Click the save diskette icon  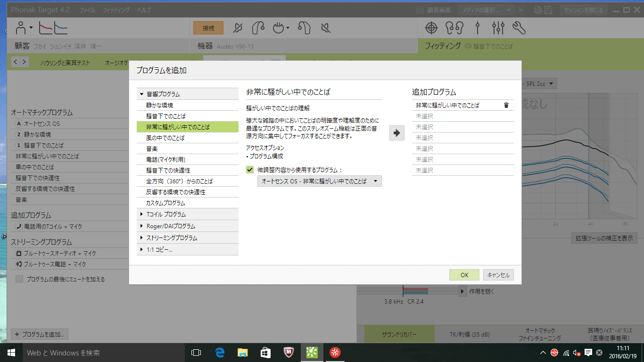coord(548,10)
